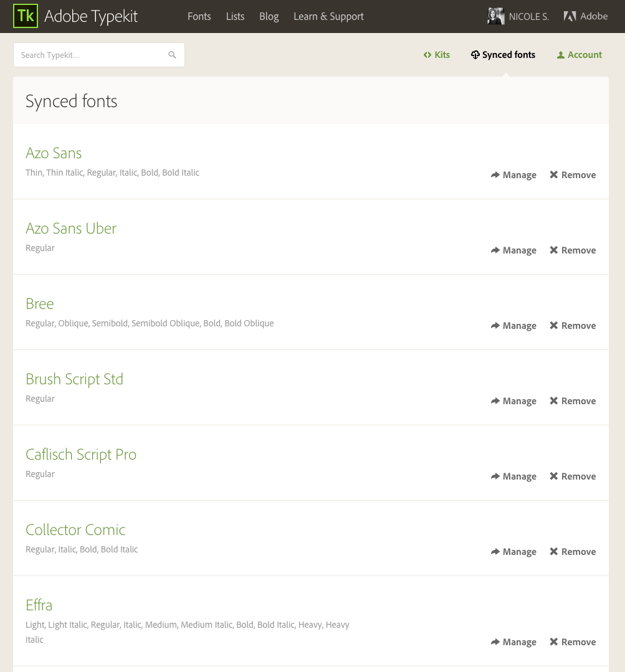
Task: Manage the Collector Comic font
Action: click(513, 552)
